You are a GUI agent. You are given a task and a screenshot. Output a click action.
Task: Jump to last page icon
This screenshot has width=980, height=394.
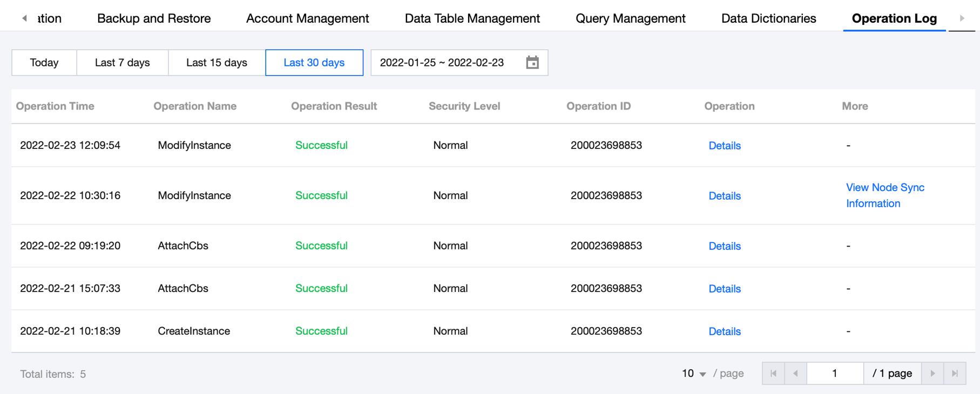point(955,373)
